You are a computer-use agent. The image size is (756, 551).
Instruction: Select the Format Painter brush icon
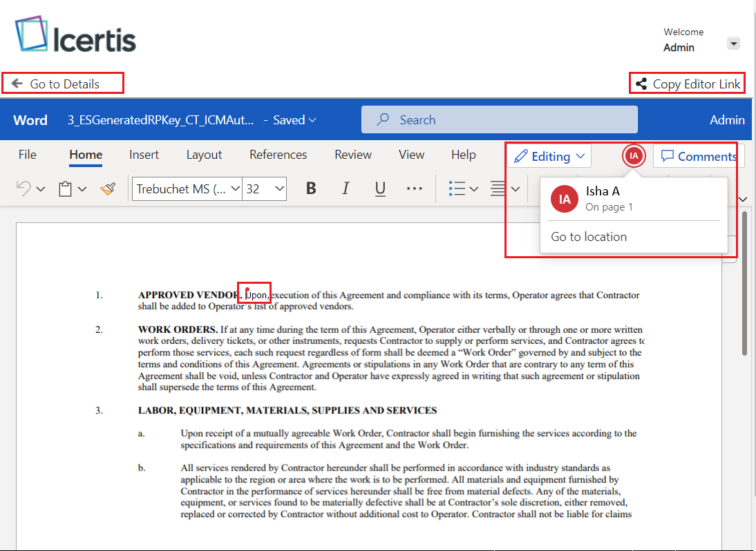(x=108, y=188)
